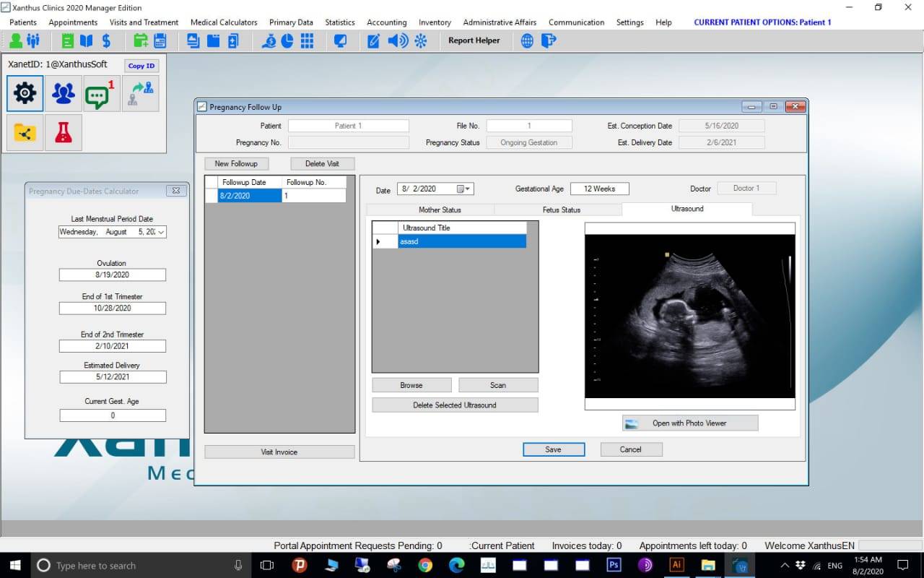
Task: Click the yellow shared folder icon
Action: (x=25, y=132)
